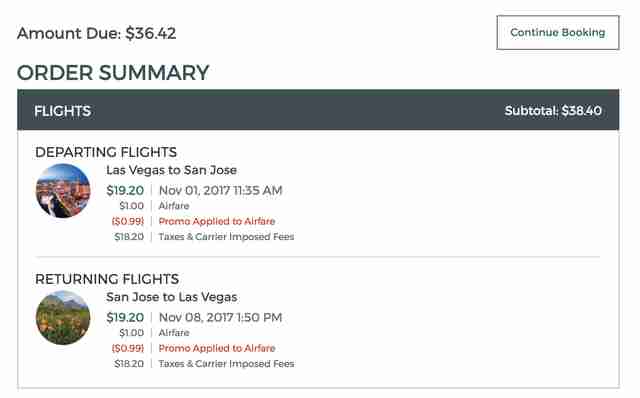
Task: Click the Continue Booking button
Action: point(558,33)
